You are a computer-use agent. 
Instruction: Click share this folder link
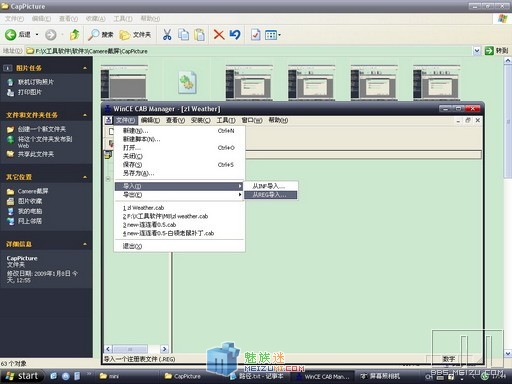[x=36, y=154]
